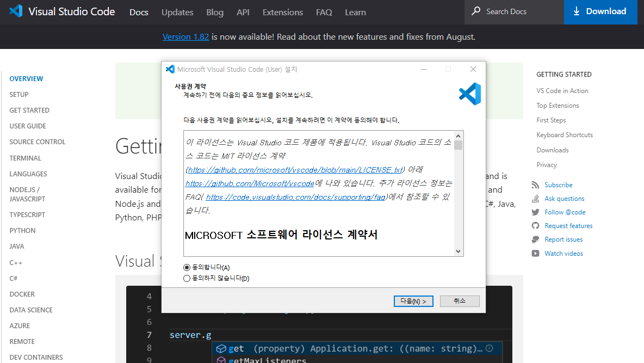Image resolution: width=644 pixels, height=363 pixels.
Task: Select TYPESCRIPT in the docs sidebar
Action: 28,214
